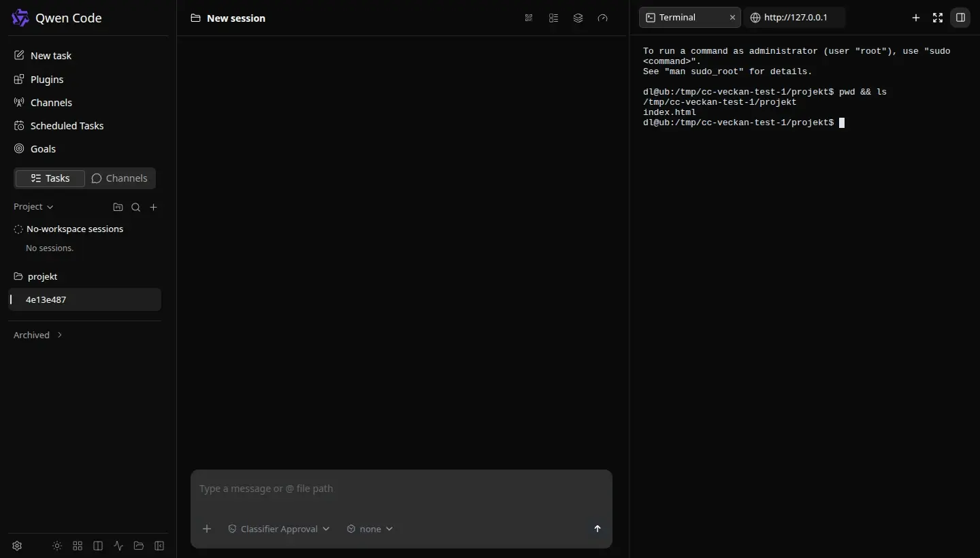Click the 'No sessions.' text
This screenshot has width=980, height=558.
pyautogui.click(x=50, y=248)
